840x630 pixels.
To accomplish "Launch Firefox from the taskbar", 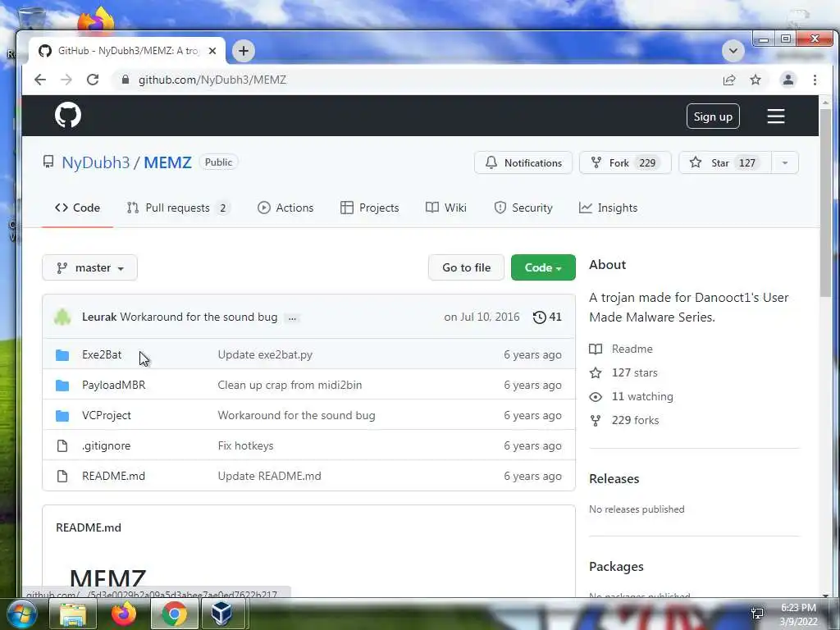I will click(x=124, y=614).
